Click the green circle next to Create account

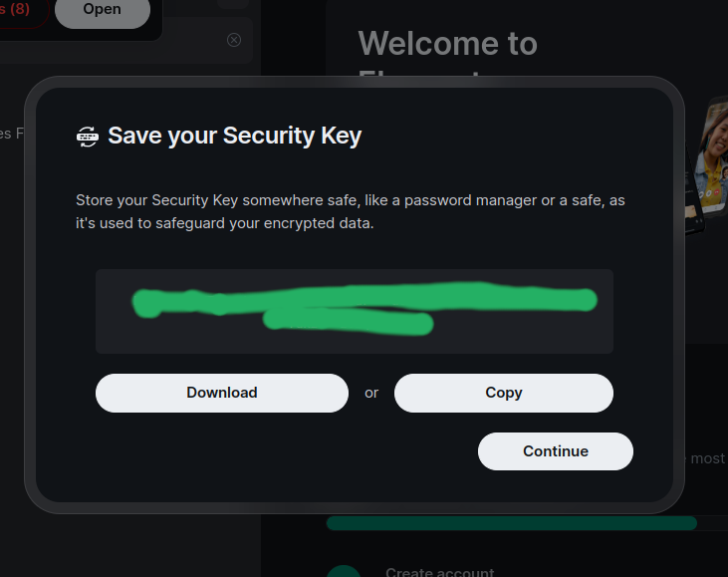tap(344, 571)
